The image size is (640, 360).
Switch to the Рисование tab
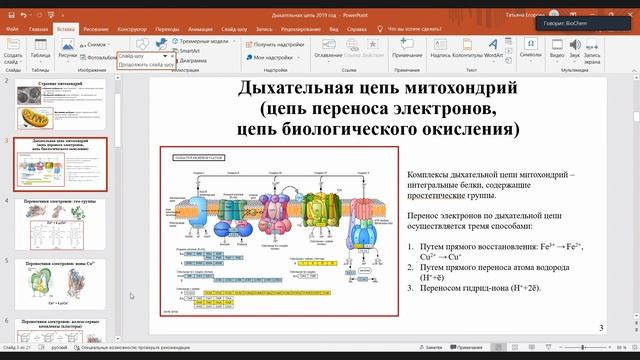96,29
